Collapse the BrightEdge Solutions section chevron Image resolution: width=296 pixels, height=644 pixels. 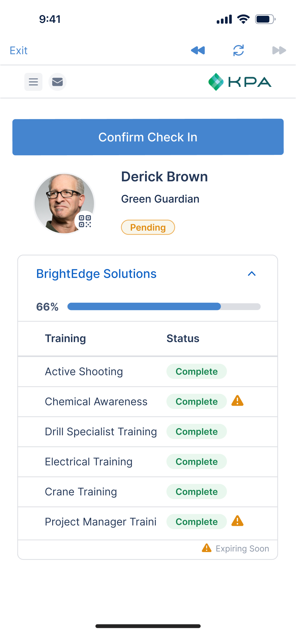coord(252,274)
